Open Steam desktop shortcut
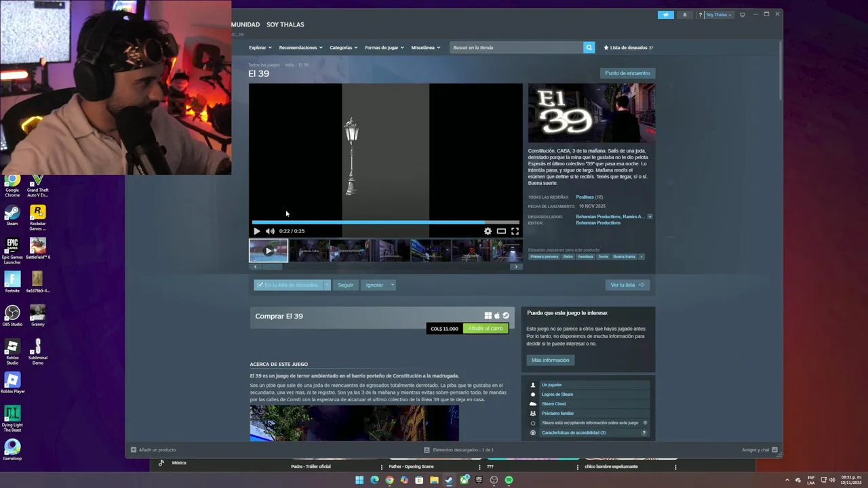Viewport: 868px width, 488px height. click(x=12, y=216)
